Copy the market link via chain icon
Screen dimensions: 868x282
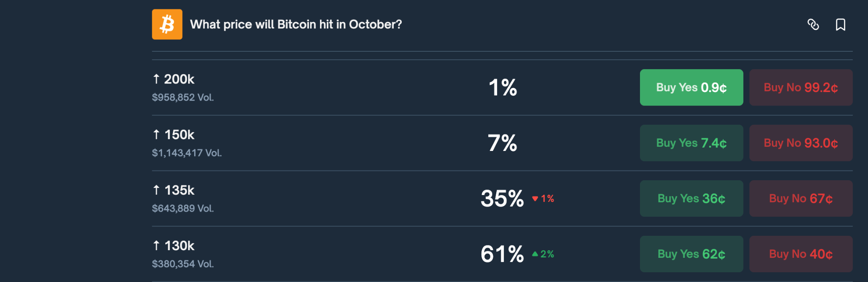813,25
